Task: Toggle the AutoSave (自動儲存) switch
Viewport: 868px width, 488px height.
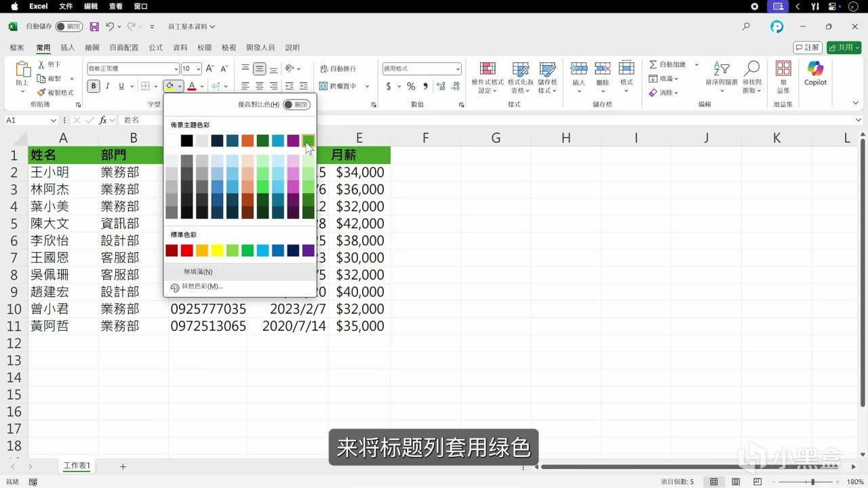Action: click(x=69, y=26)
